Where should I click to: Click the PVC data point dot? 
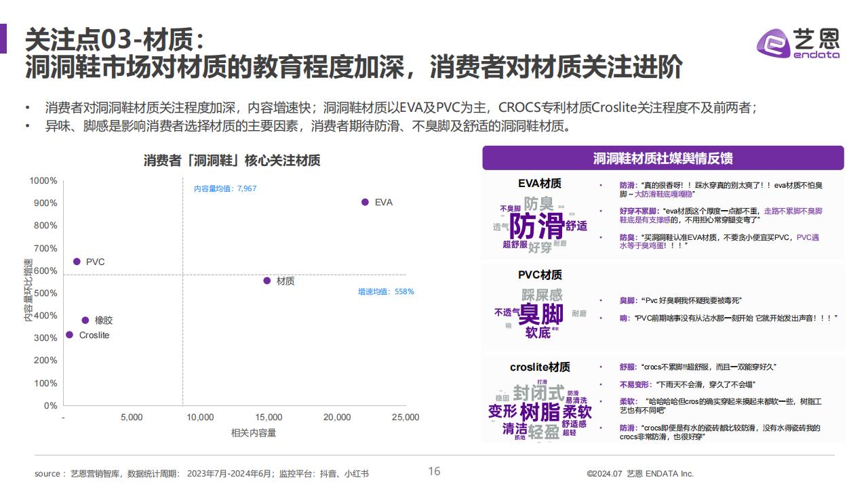click(x=77, y=262)
